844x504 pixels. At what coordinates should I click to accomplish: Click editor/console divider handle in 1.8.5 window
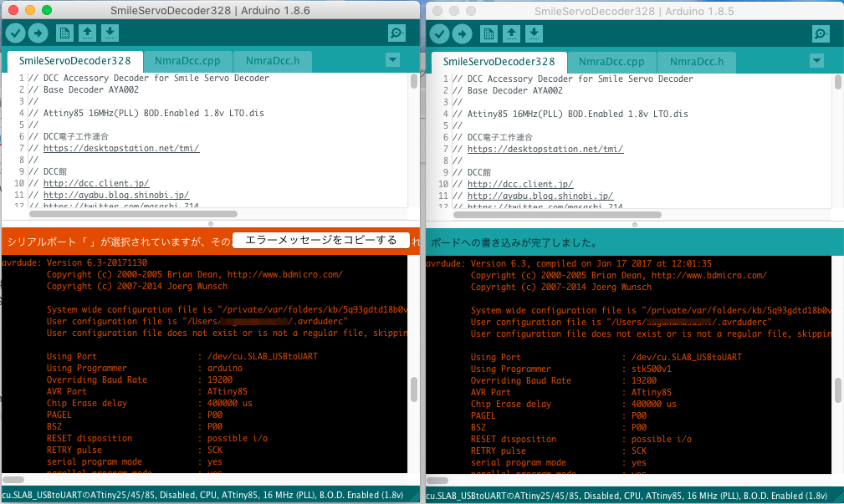coord(635,225)
